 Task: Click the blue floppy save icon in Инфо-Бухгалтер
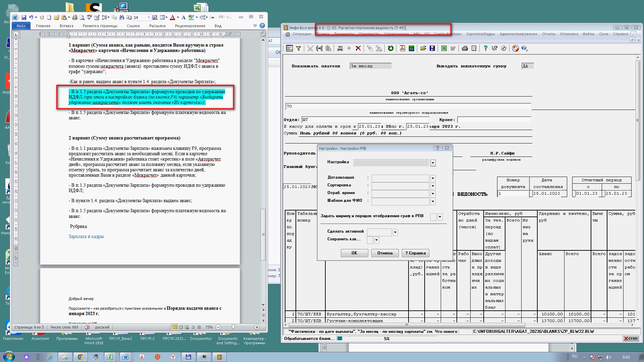432,49
